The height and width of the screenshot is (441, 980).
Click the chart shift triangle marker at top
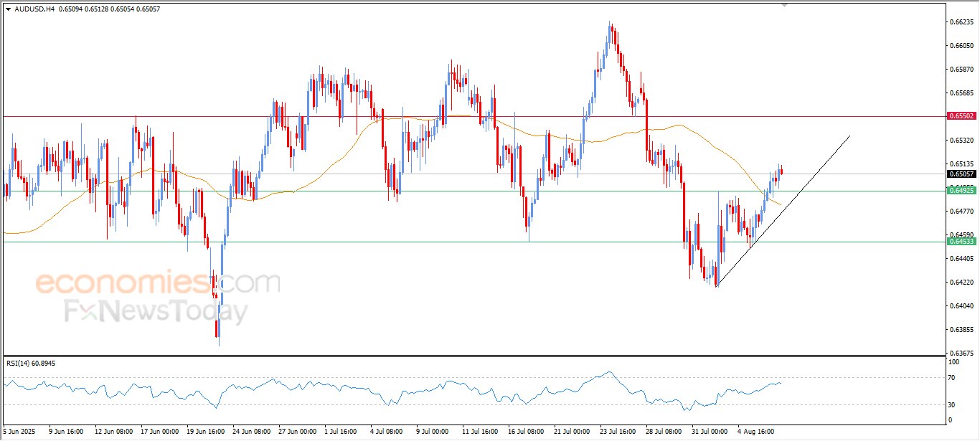784,5
